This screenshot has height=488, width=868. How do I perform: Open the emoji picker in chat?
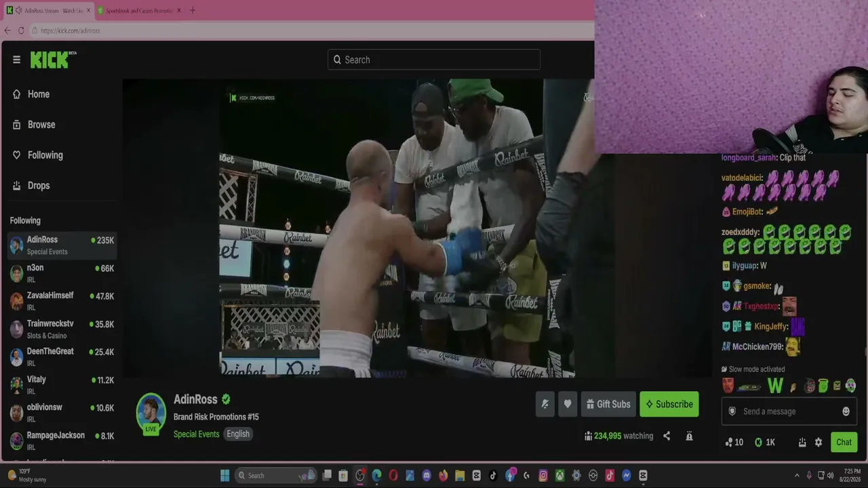846,411
